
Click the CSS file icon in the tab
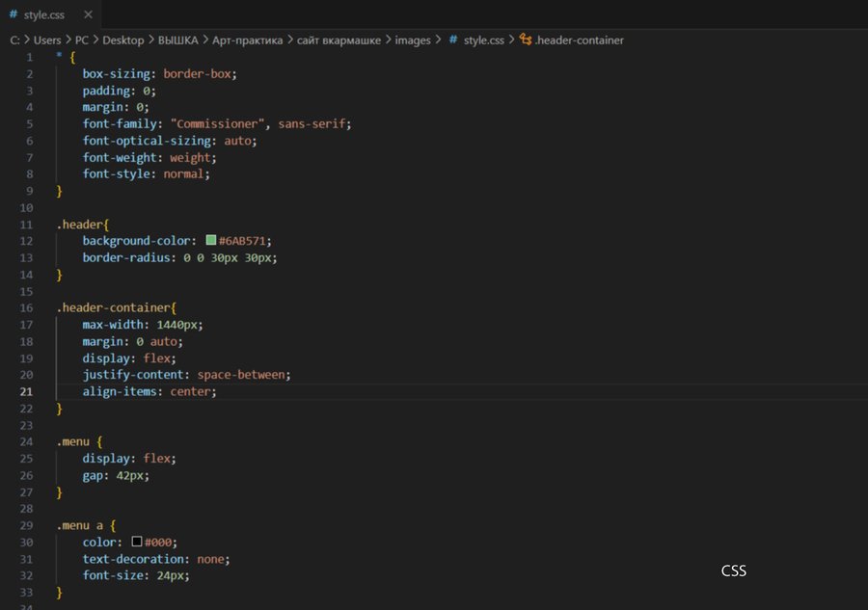coord(13,14)
